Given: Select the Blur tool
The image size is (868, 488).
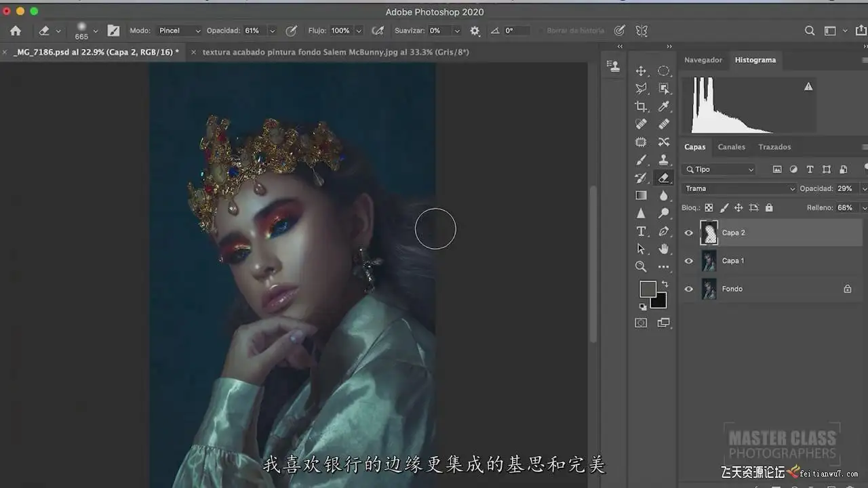Looking at the screenshot, I should 664,195.
